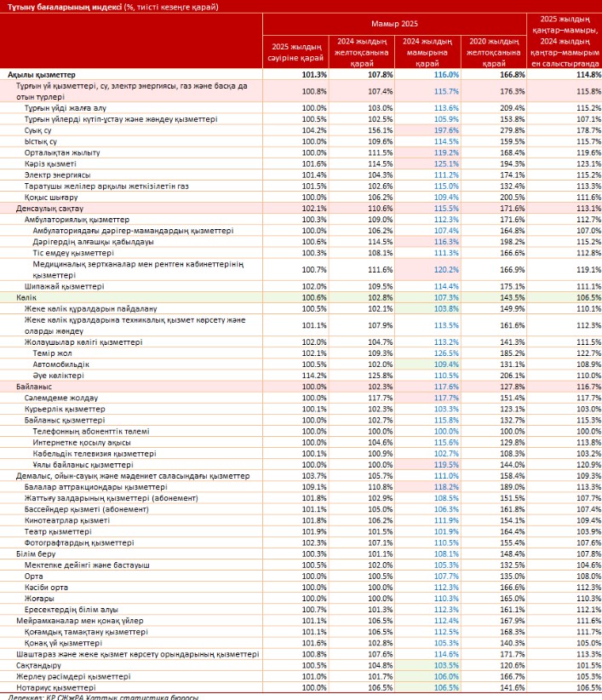Screen dimensions: 602x700
Task: Select the 'Қонақ үй қызметтері' row label
Action: tap(63, 643)
